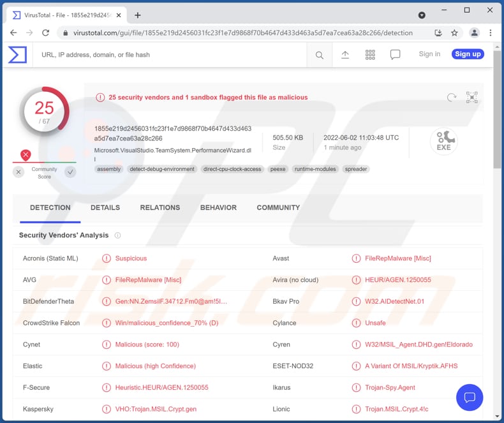Click the browser address bar URL
The image size is (504, 423).
coord(242,33)
